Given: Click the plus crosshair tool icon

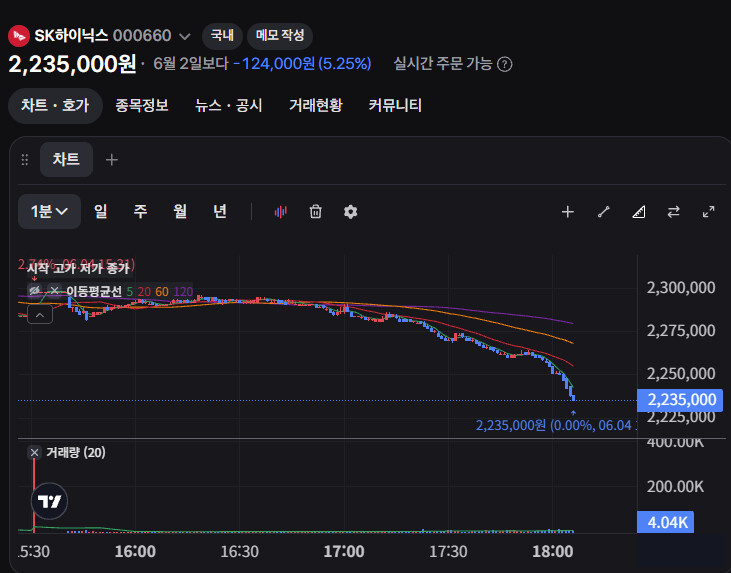Looking at the screenshot, I should tap(567, 212).
